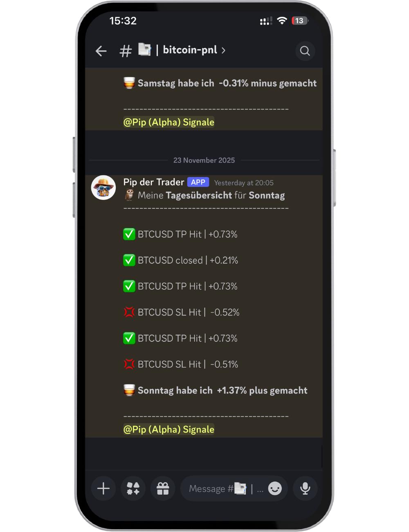Open the bitcoin-pnl channel title
Image resolution: width=409 pixels, height=532 pixels.
click(190, 50)
